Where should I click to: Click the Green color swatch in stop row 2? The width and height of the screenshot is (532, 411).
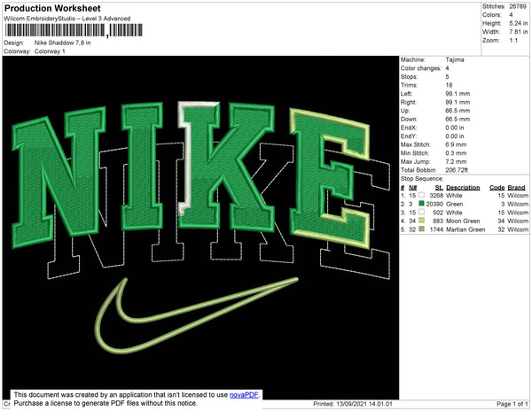coord(421,204)
